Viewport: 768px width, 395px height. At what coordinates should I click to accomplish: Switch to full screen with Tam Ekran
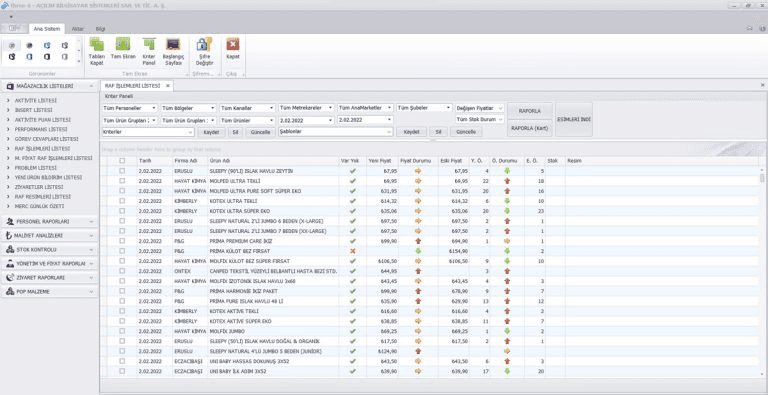123,44
